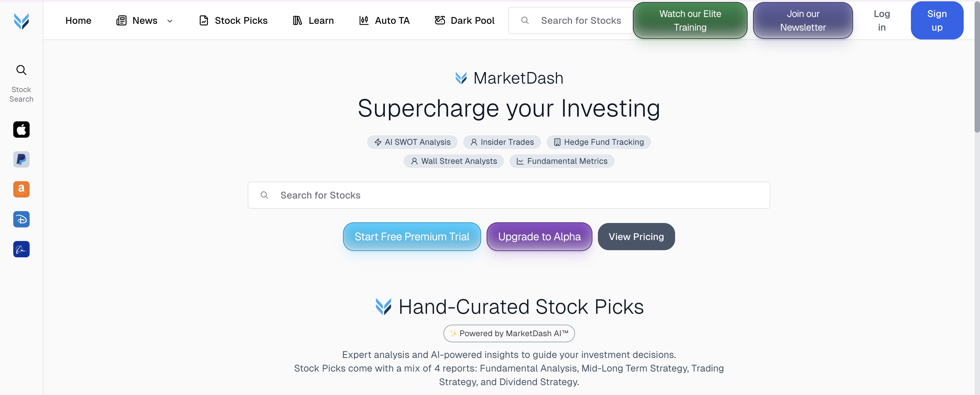The height and width of the screenshot is (395, 980).
Task: Click Watch our Elite Training button
Action: point(690,20)
